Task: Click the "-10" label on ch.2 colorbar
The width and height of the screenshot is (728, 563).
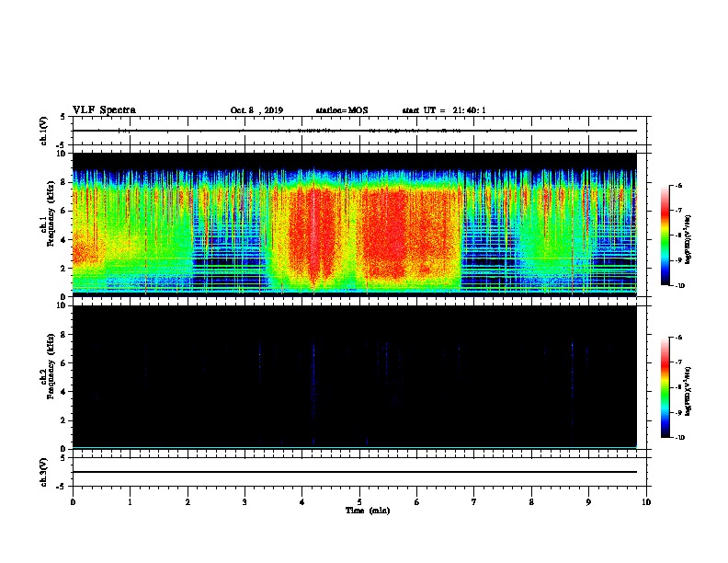Action: [679, 437]
